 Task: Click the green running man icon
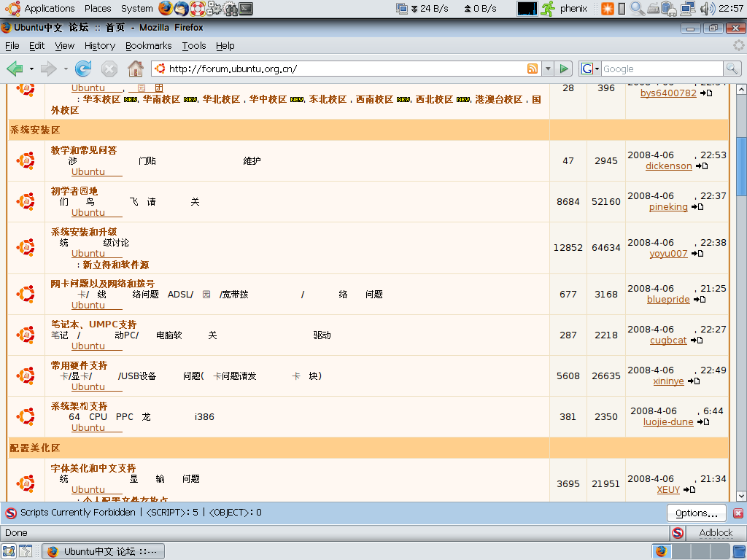pos(549,9)
